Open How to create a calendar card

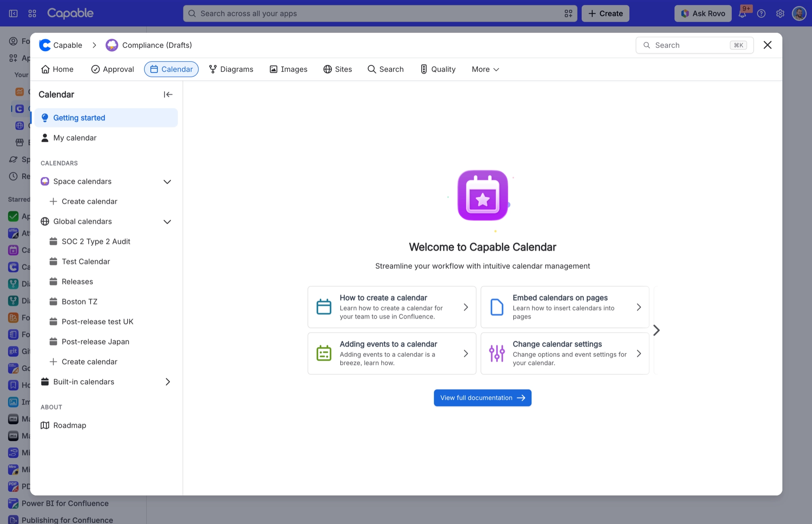click(x=392, y=307)
